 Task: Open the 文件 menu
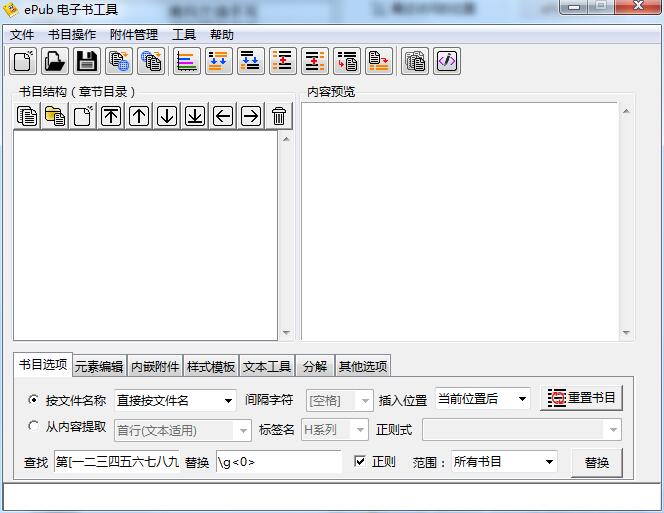click(22, 34)
